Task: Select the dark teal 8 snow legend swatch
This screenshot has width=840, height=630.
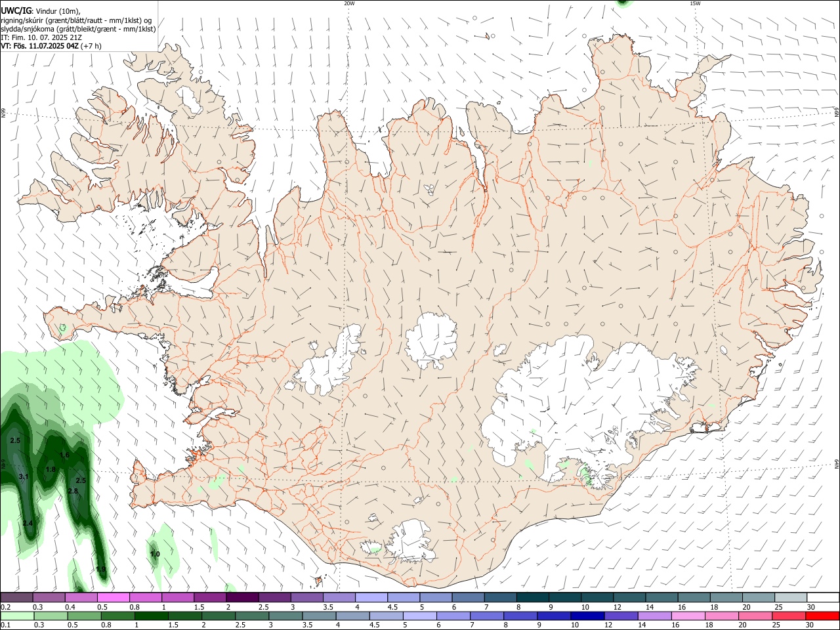Action: click(532, 598)
